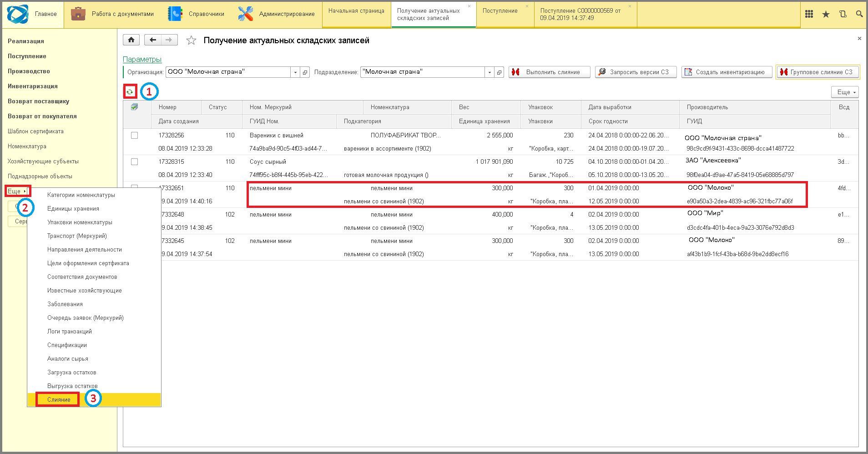The height and width of the screenshot is (454, 868).
Task: Toggle the select-all icon in table header
Action: click(x=134, y=107)
